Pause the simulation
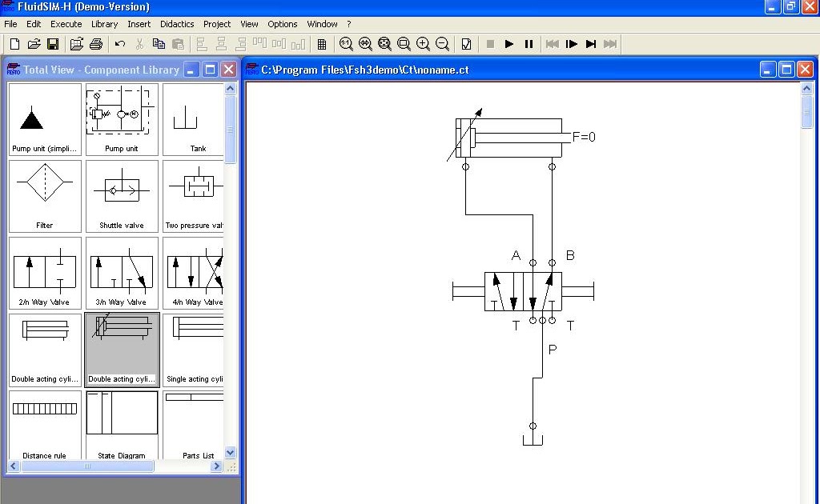 click(x=529, y=44)
